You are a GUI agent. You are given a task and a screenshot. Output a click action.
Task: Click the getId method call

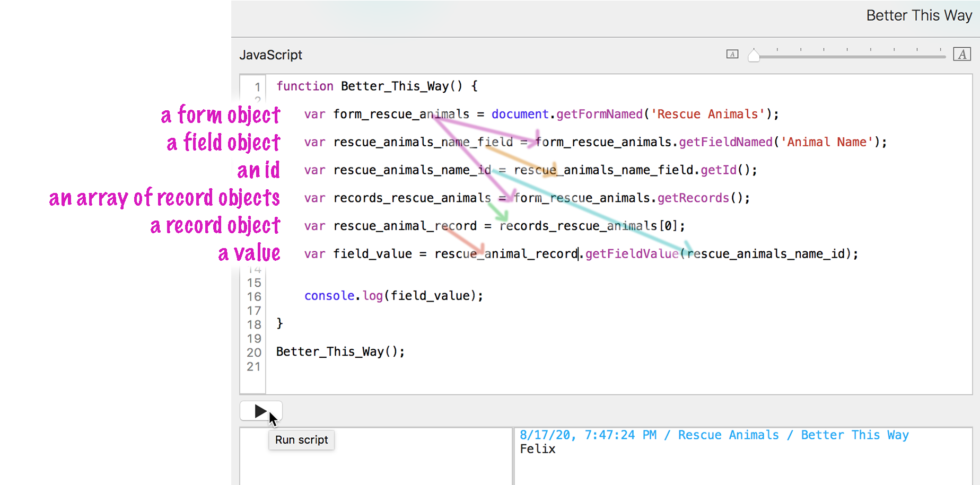point(719,170)
